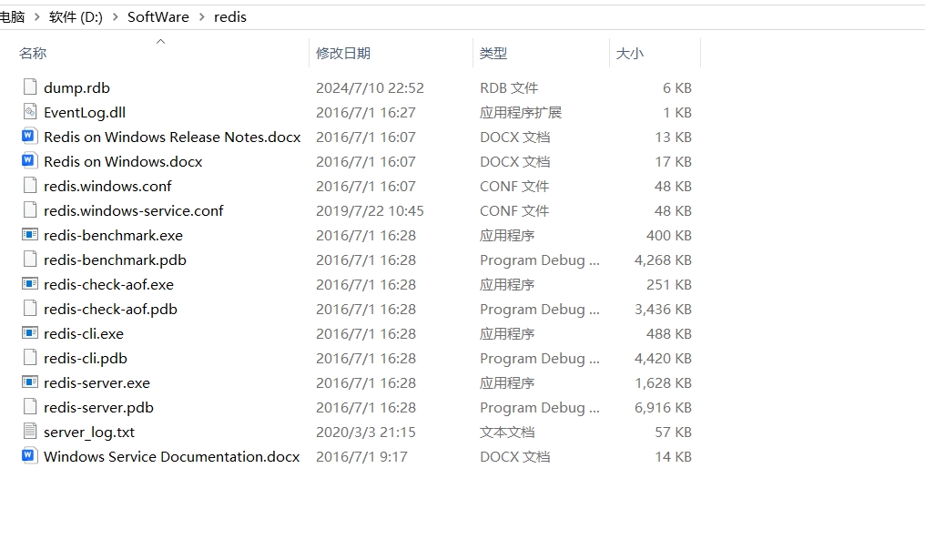The image size is (925, 560).
Task: Click the redis.windows-service.conf file icon
Action: click(30, 210)
